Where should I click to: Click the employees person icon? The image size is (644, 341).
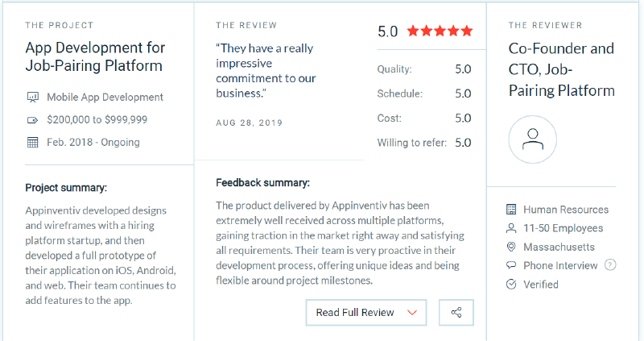[511, 228]
